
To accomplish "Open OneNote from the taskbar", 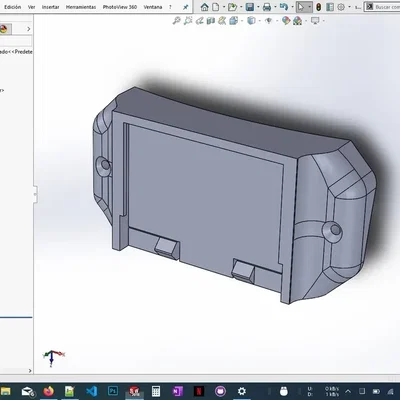I will tap(178, 391).
